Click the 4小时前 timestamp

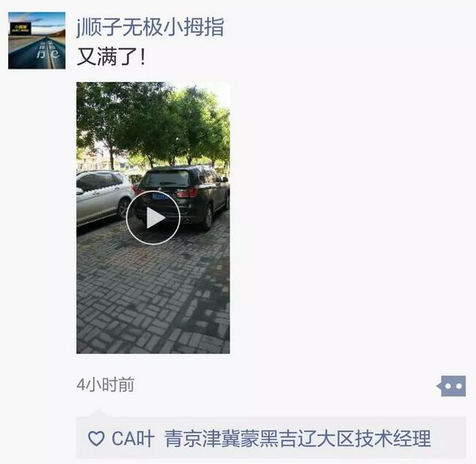[x=106, y=385]
